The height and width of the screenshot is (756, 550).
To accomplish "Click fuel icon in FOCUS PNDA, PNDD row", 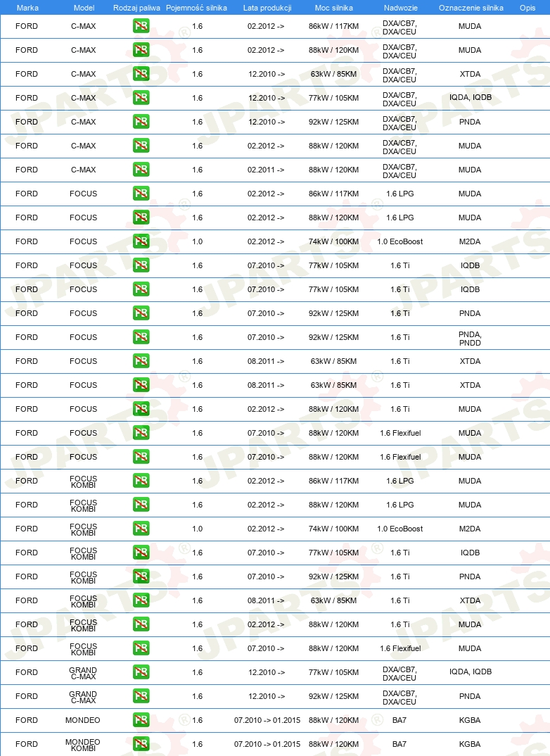I will (141, 337).
